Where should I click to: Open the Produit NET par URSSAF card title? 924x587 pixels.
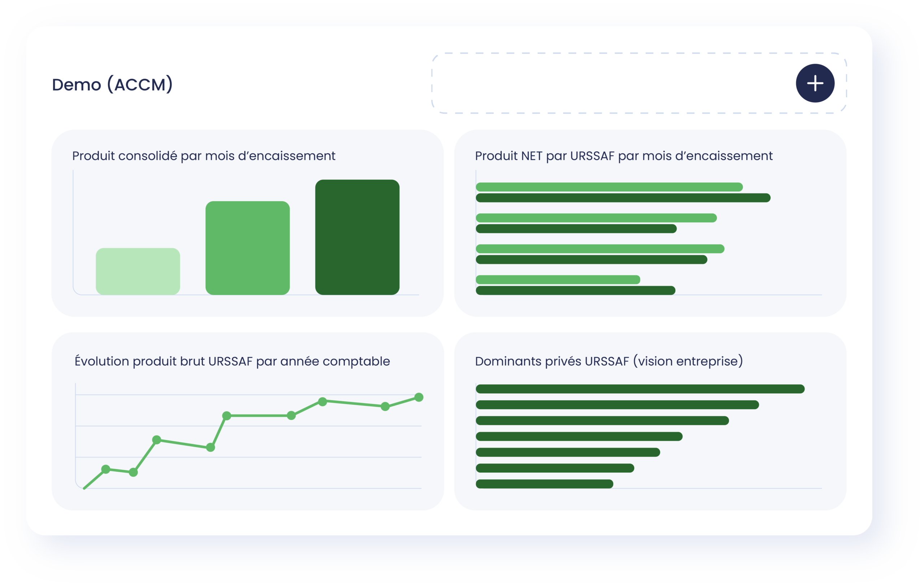(x=624, y=156)
